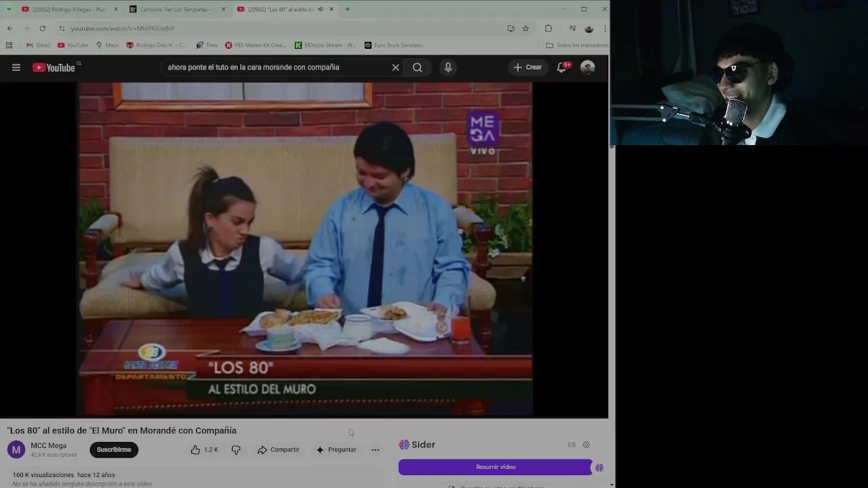Click the Suscribirme button
Image resolution: width=868 pixels, height=488 pixels.
pyautogui.click(x=114, y=449)
